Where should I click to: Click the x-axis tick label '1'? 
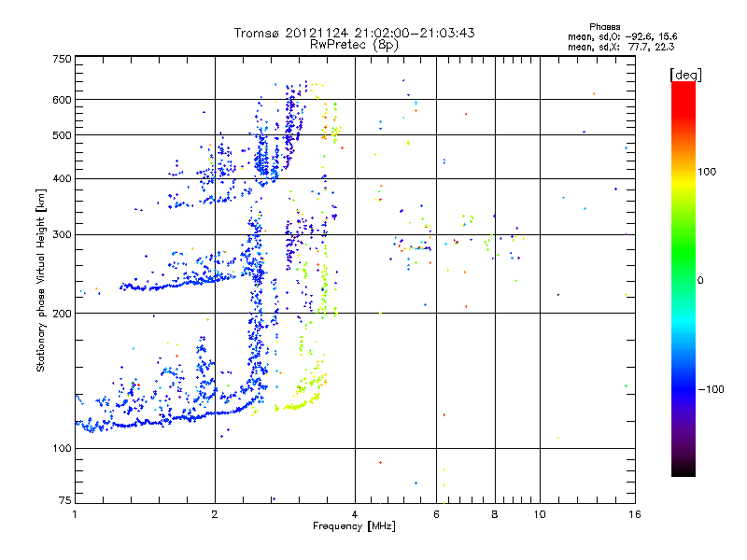[75, 514]
